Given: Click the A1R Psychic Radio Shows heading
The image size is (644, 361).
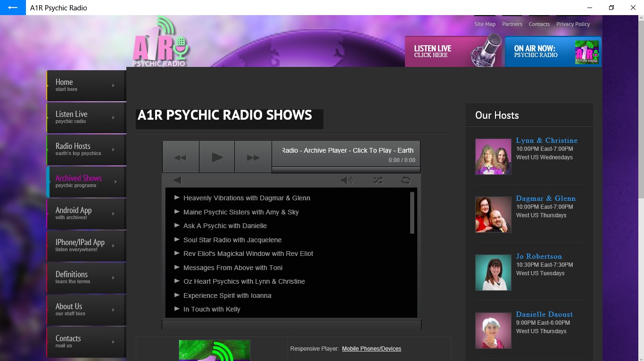Looking at the screenshot, I should click(225, 115).
